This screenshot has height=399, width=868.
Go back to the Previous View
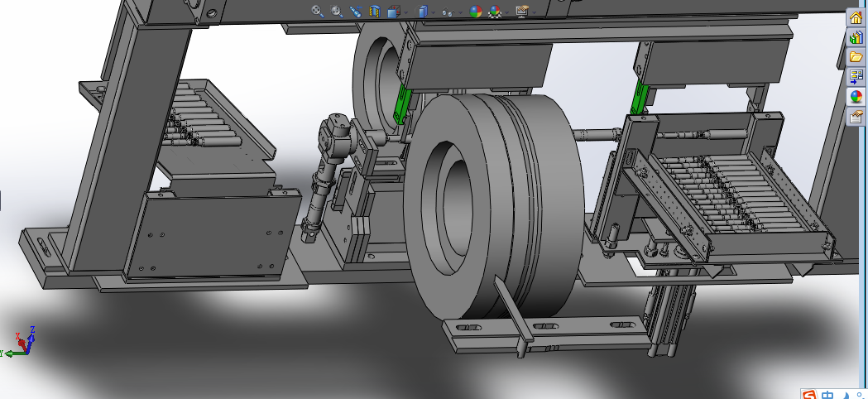[x=356, y=11]
